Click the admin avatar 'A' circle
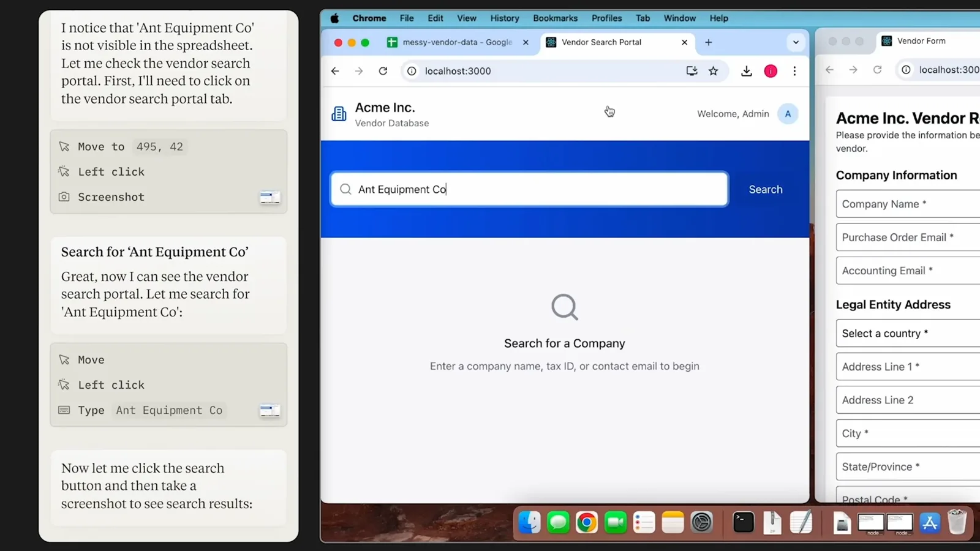This screenshot has height=551, width=980. 788,114
